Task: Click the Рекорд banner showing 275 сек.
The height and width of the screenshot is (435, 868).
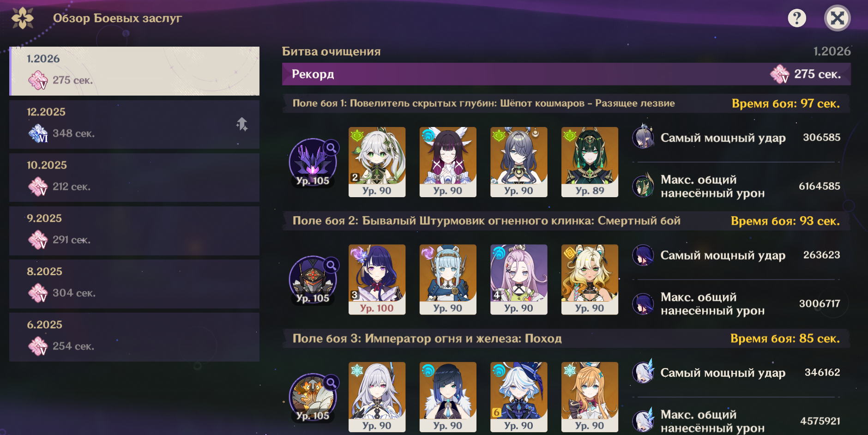Action: click(567, 74)
